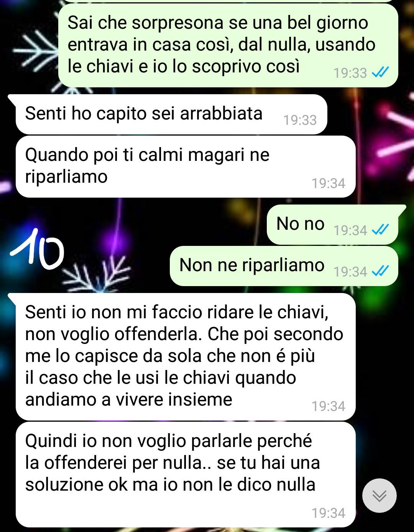Tap timestamp of 'andiamo a vivere insieme' message
Screen dimensions: 414x532
pyautogui.click(x=328, y=406)
